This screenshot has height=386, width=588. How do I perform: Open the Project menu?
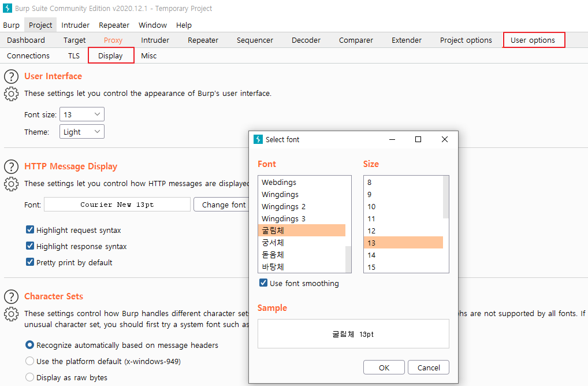coord(40,25)
